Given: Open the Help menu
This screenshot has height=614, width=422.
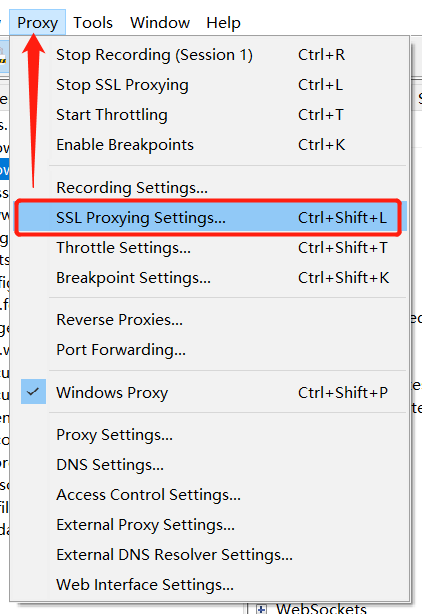Looking at the screenshot, I should point(223,23).
